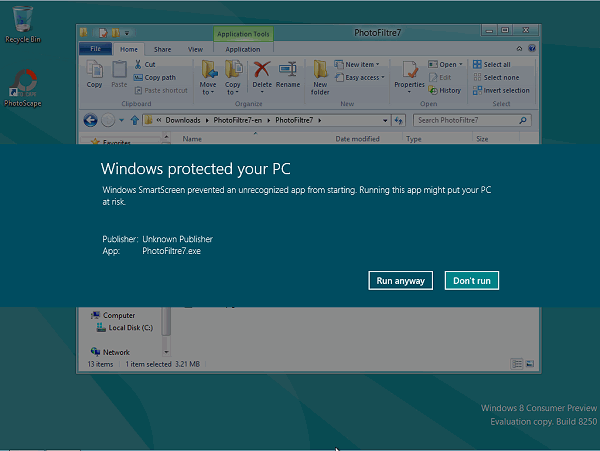
Task: Switch to the Home ribbon tab
Action: pos(129,49)
